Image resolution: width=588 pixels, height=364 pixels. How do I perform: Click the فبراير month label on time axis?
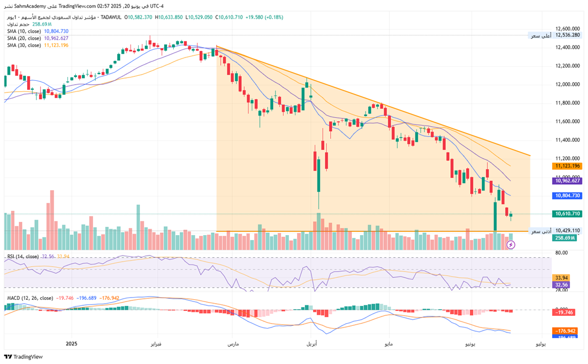pyautogui.click(x=156, y=344)
